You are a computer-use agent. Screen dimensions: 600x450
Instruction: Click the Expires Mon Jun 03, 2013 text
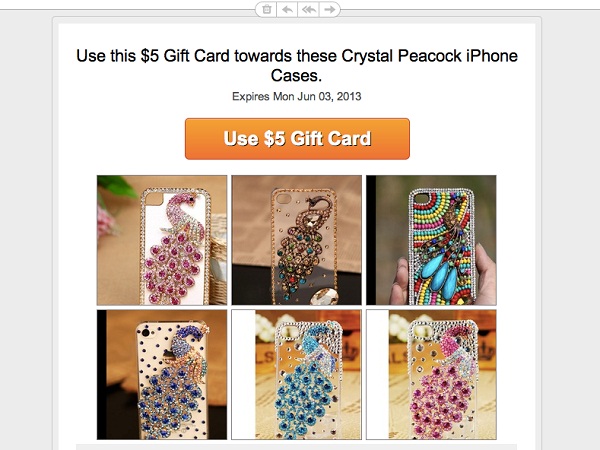point(297,96)
